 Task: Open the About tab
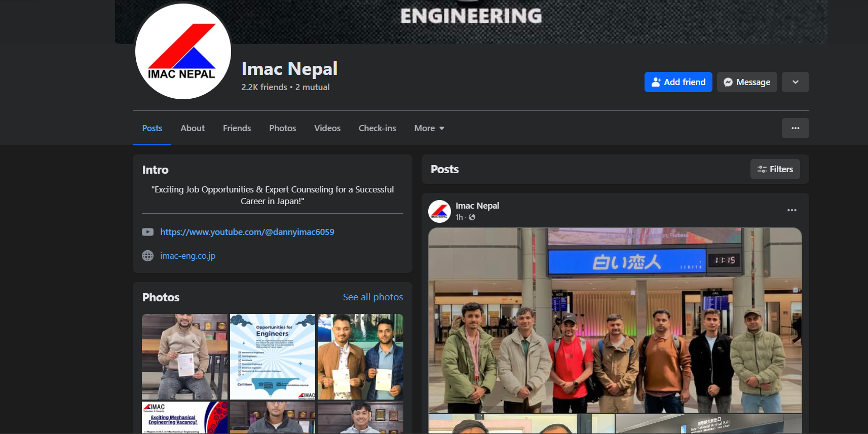pos(193,128)
